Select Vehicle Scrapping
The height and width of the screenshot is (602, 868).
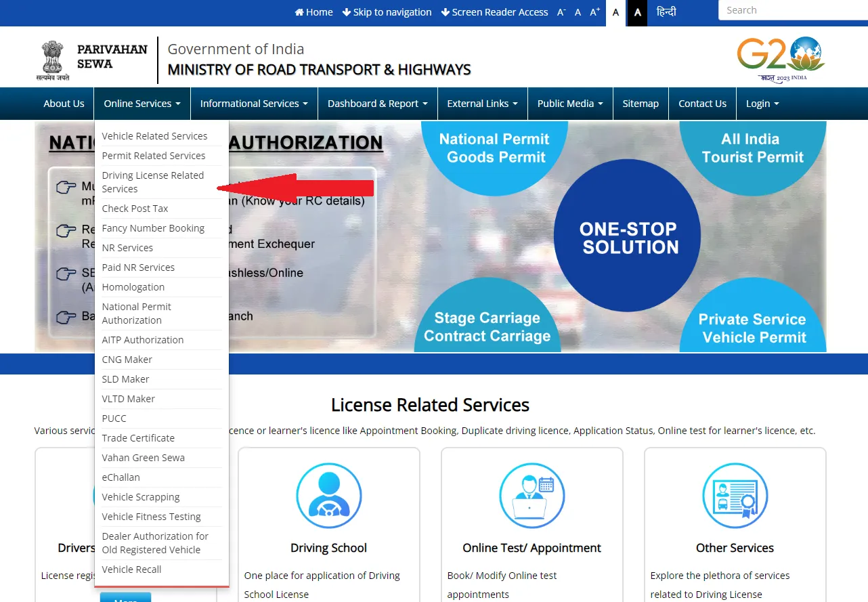(x=162, y=497)
